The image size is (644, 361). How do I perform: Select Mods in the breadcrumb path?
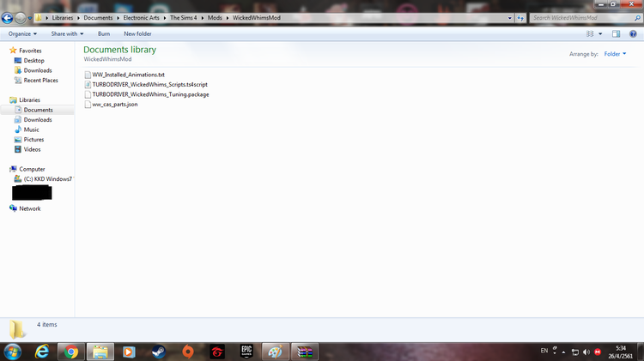(215, 18)
